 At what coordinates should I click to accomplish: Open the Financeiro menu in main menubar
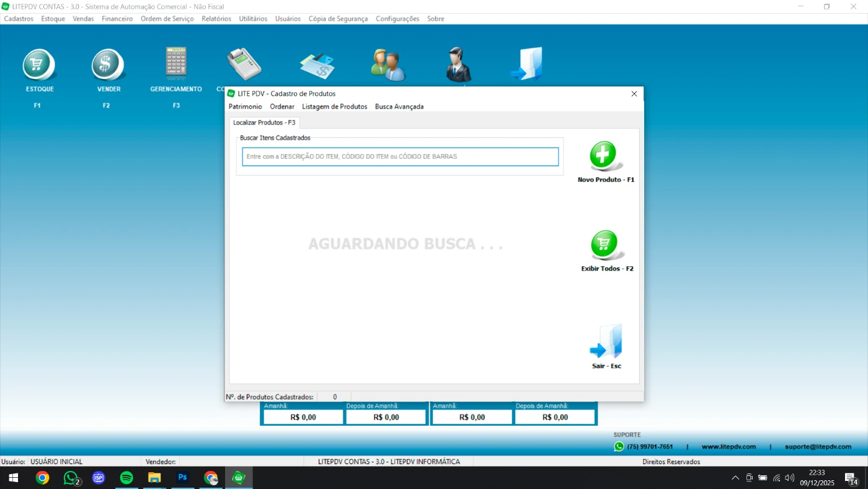coord(117,19)
